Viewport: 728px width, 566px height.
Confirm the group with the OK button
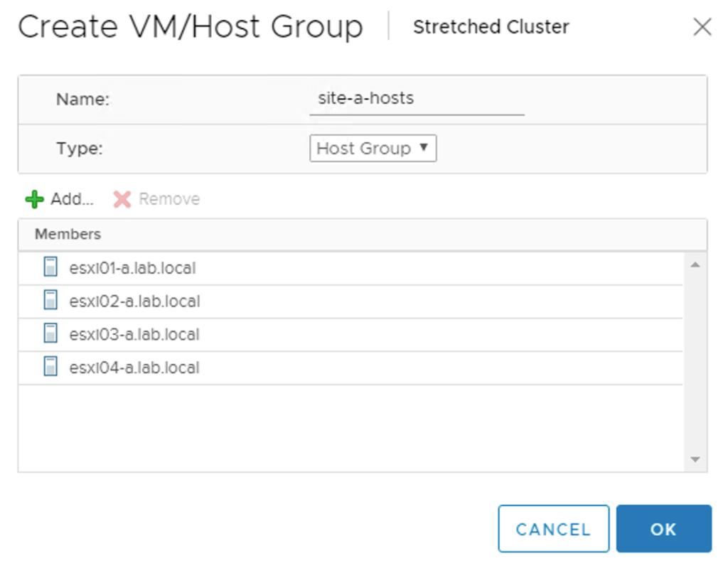[x=664, y=529]
